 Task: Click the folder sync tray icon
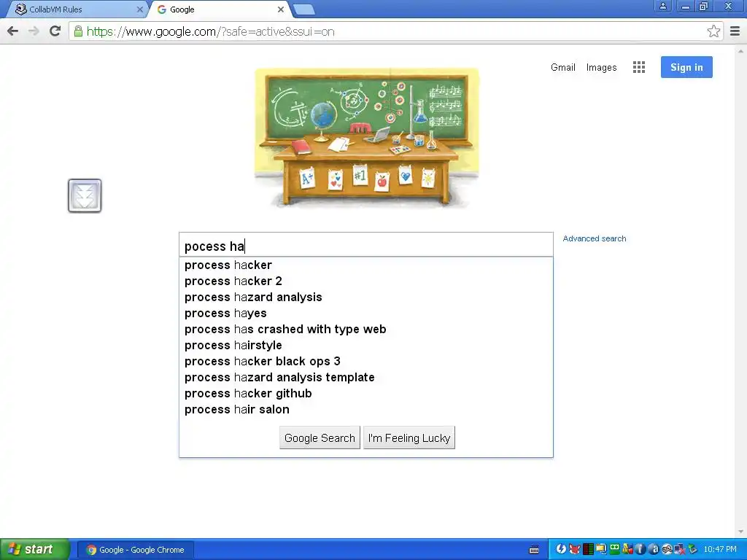[x=601, y=549]
